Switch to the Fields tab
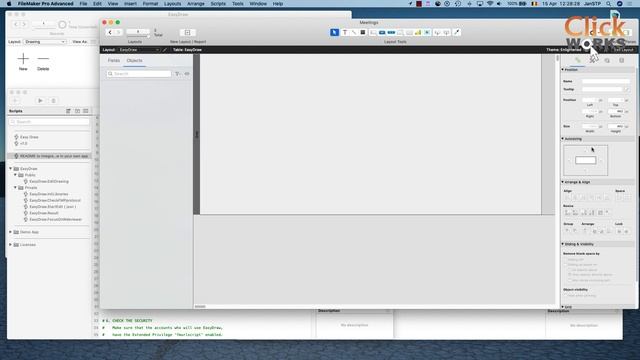Image resolution: width=640 pixels, height=360 pixels. [x=114, y=60]
